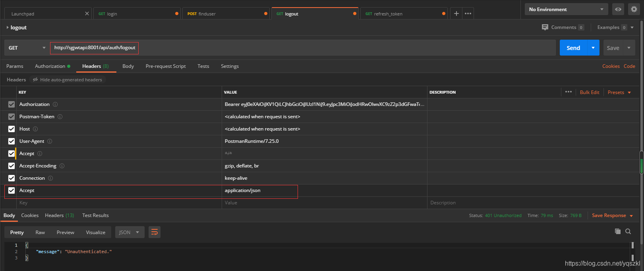644x271 pixels.
Task: Open the Examples dropdown
Action: click(615, 27)
